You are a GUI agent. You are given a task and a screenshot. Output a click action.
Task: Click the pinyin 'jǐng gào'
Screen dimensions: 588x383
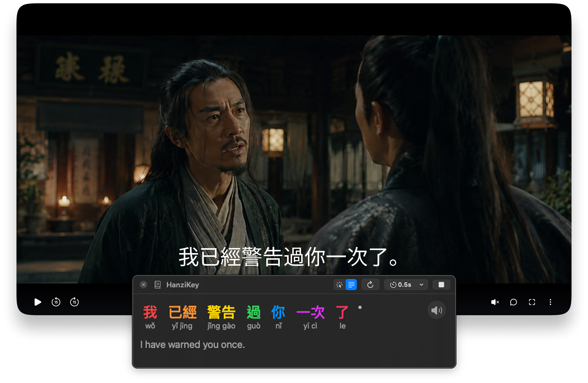click(221, 326)
